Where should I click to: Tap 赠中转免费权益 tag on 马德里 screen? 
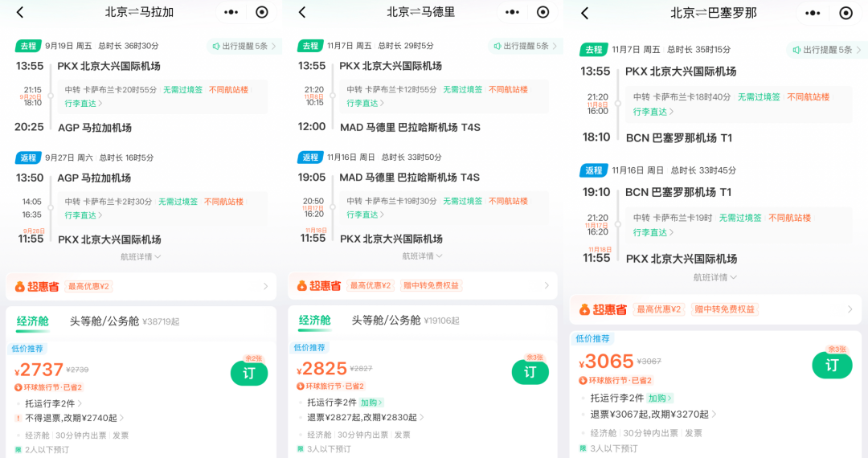click(432, 286)
